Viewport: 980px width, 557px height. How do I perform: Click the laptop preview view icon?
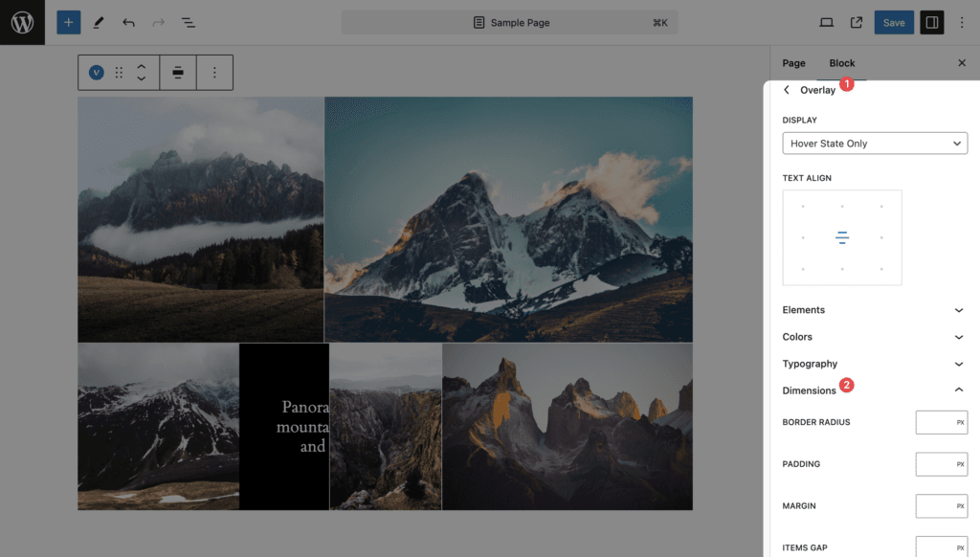coord(826,23)
